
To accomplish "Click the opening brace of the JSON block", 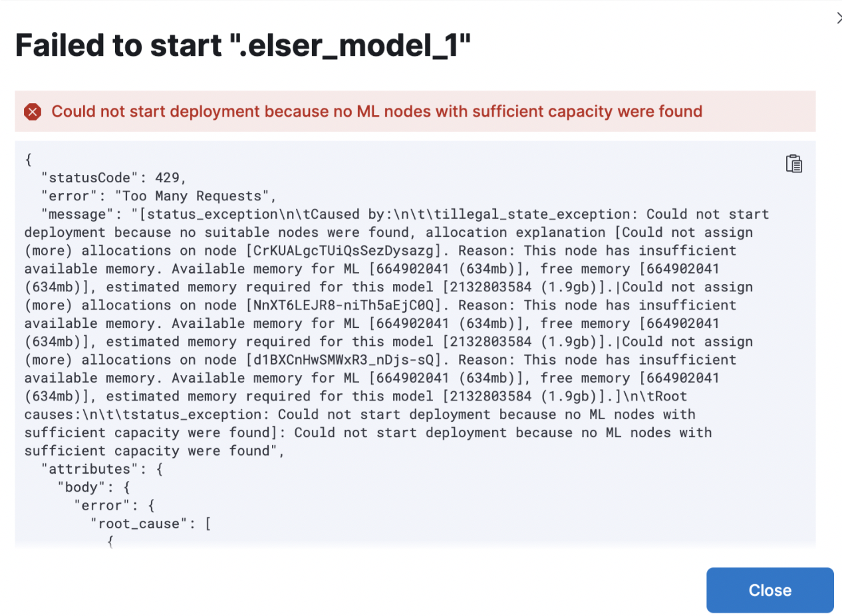I will pos(28,160).
